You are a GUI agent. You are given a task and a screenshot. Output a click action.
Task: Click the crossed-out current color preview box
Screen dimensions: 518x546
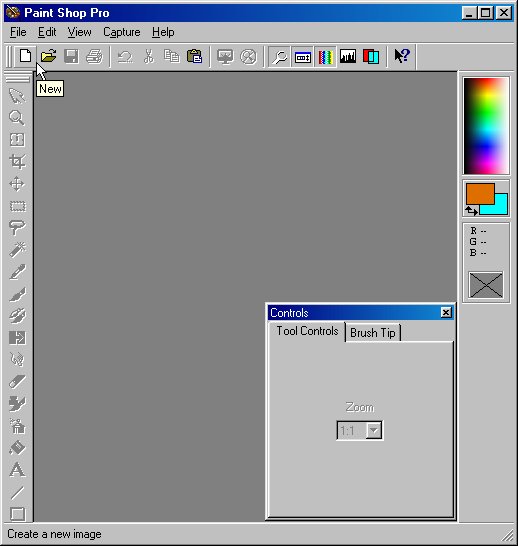point(486,285)
